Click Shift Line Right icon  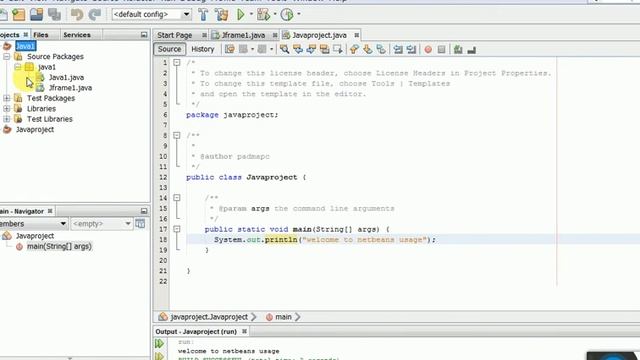click(x=411, y=49)
